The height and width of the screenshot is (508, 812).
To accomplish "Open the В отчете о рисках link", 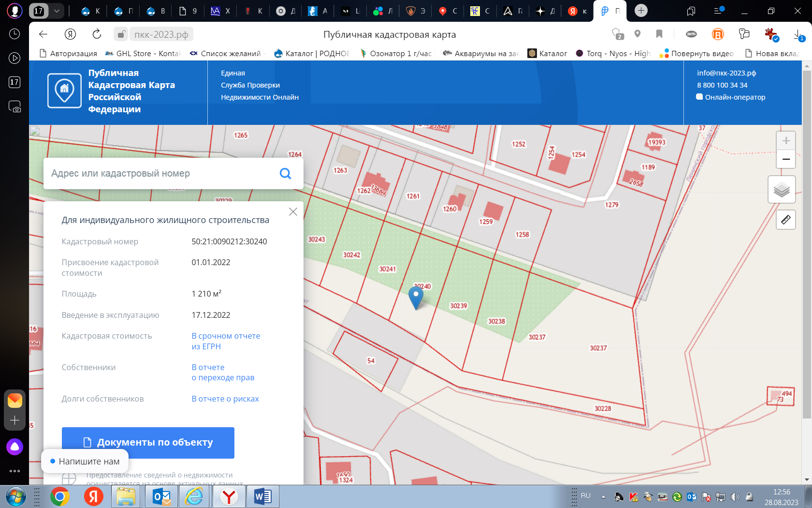I will click(225, 399).
